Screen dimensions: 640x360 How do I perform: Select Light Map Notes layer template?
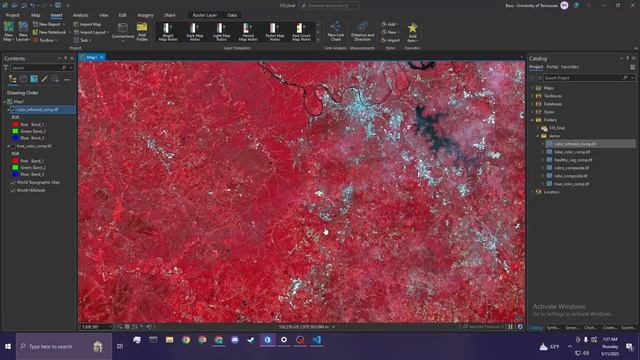[x=221, y=31]
